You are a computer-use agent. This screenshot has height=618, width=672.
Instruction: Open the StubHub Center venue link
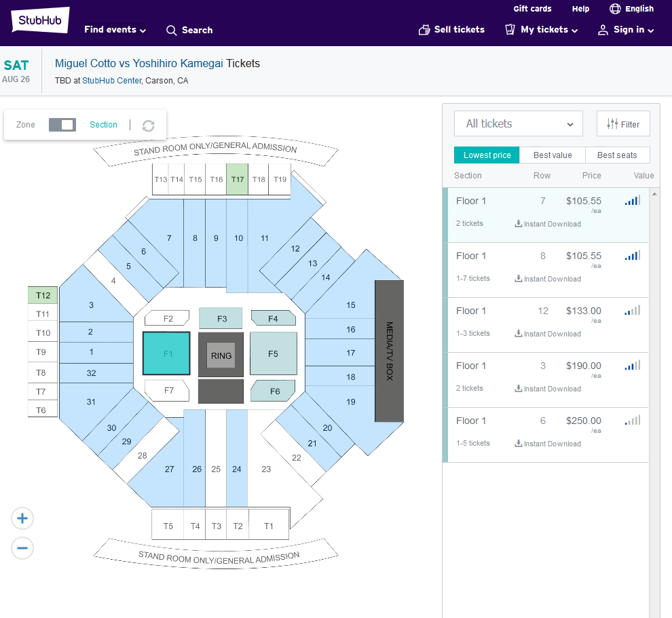coord(112,81)
